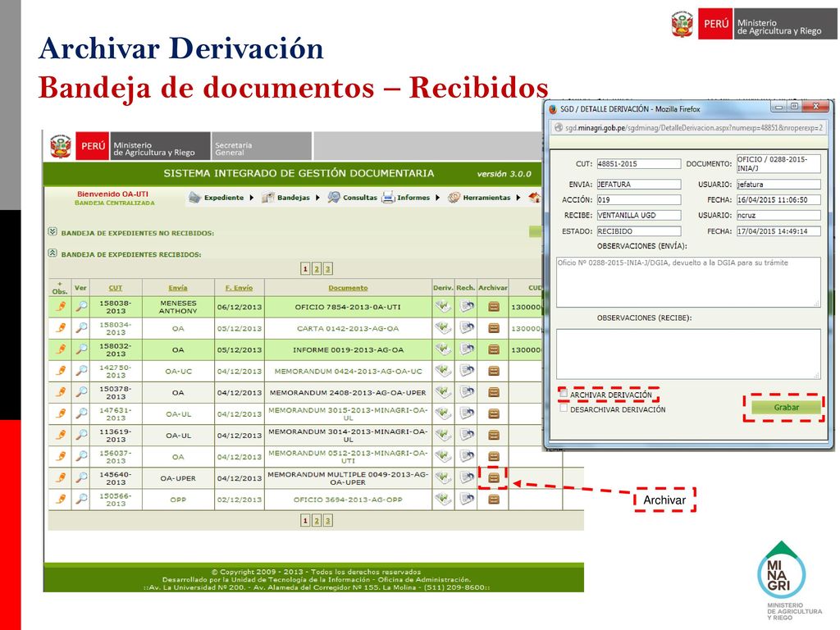Viewport: 840px width, 630px height.
Task: Archive the CARTA 0142-2013-AG-OA document
Action: pos(493,328)
